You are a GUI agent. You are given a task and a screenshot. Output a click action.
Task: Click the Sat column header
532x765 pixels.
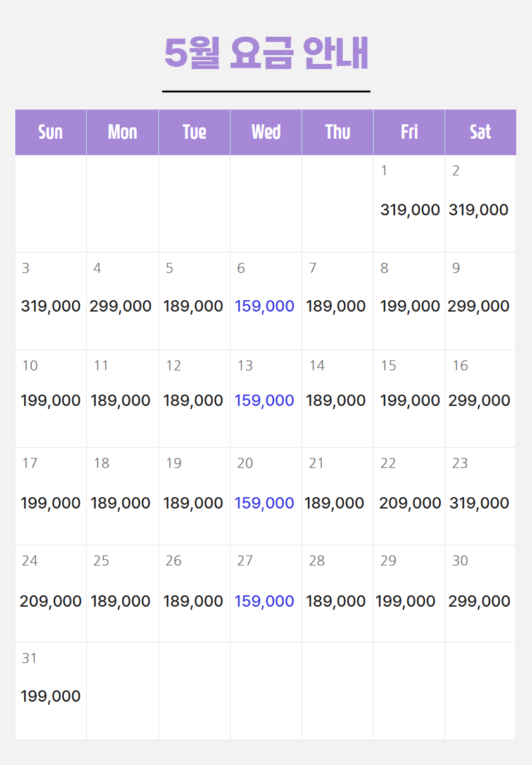480,132
